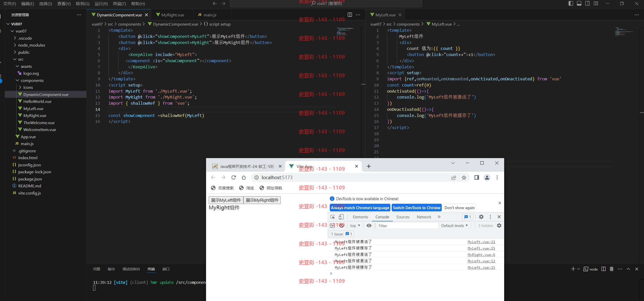Dismiss the DevTools language notification
644x301 pixels.
pos(500,203)
